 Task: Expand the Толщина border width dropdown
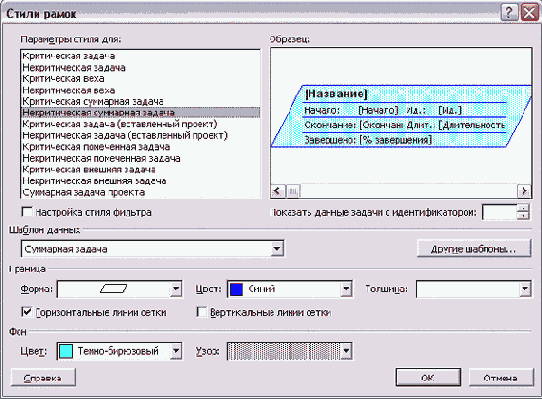coord(525,289)
